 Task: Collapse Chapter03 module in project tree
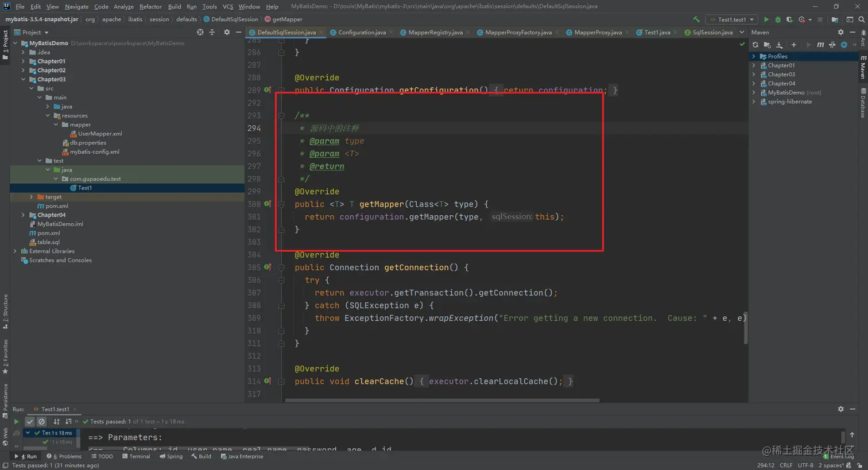click(x=23, y=79)
